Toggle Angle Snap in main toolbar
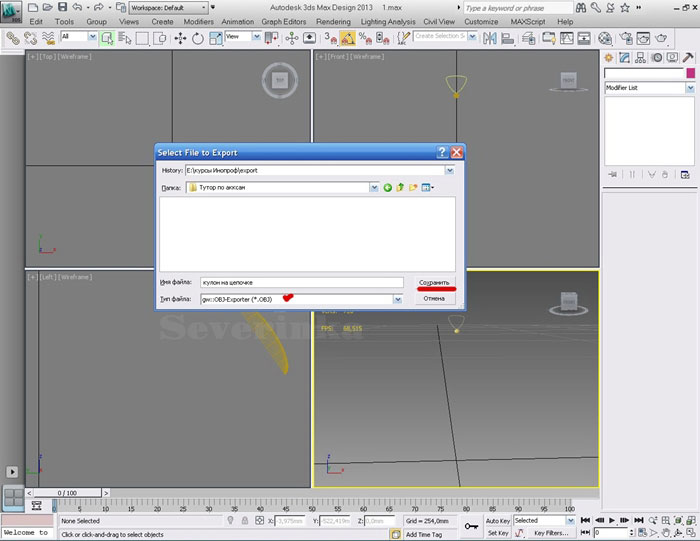The width and height of the screenshot is (700, 541). click(346, 38)
